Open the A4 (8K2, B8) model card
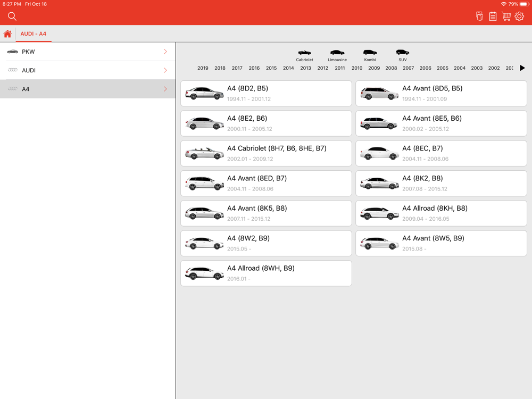This screenshot has height=399, width=532. tap(441, 183)
